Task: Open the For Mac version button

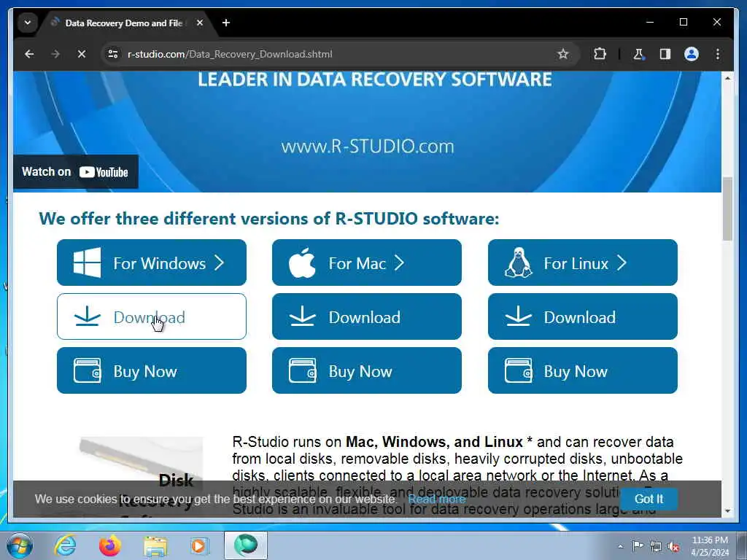Action: tap(367, 262)
